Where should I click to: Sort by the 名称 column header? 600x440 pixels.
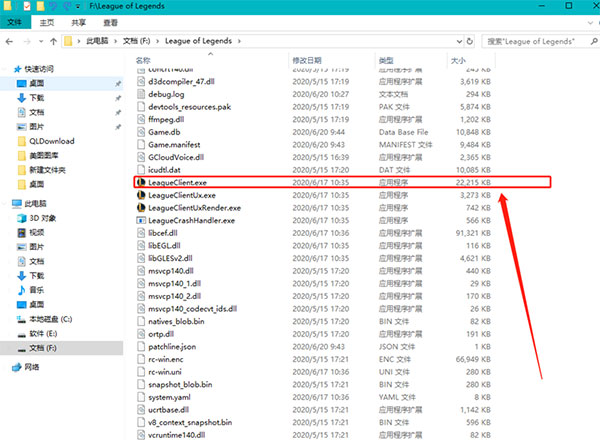coord(210,60)
